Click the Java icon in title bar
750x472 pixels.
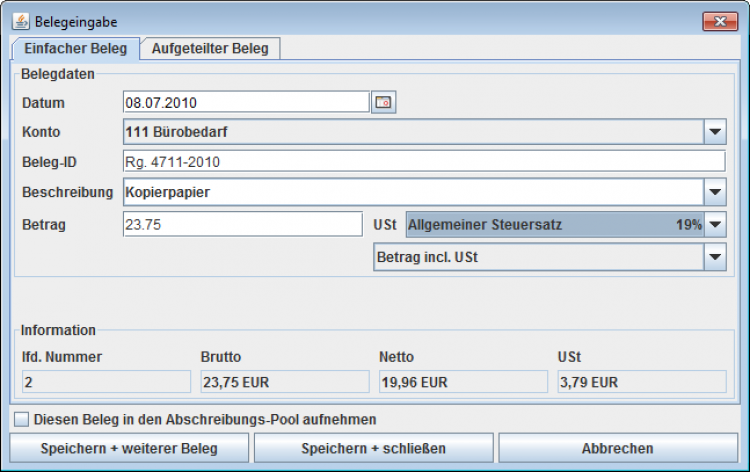20,21
